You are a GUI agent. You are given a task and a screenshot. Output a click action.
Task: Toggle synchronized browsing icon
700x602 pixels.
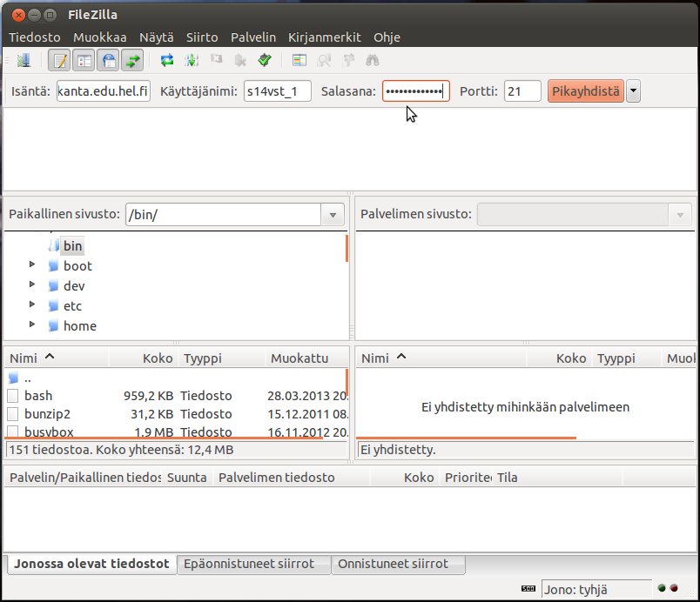coord(348,60)
